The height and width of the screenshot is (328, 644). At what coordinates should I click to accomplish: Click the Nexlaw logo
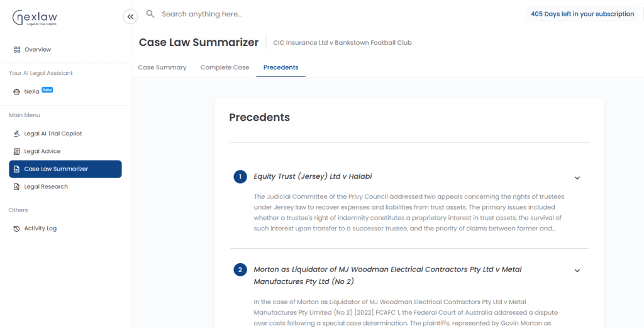(35, 18)
